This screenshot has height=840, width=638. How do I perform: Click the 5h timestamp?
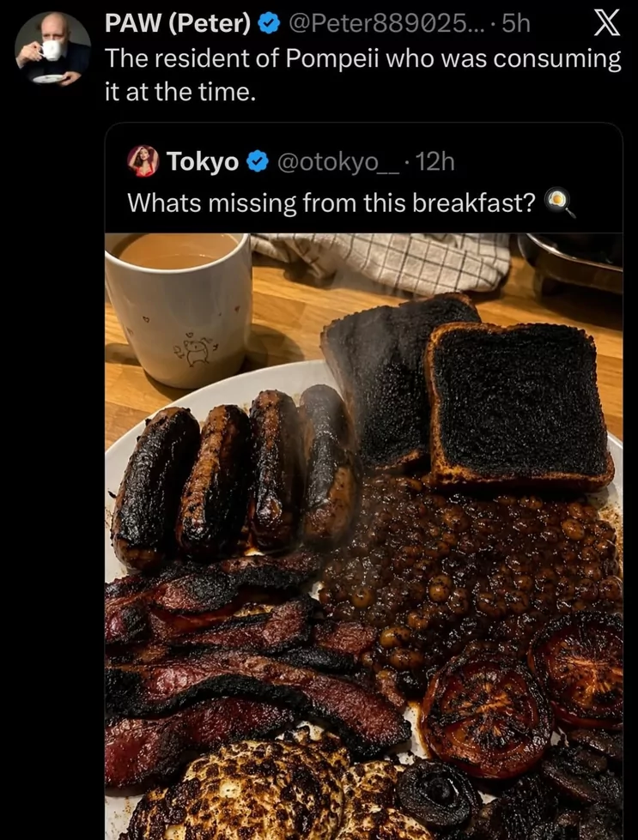tap(516, 23)
